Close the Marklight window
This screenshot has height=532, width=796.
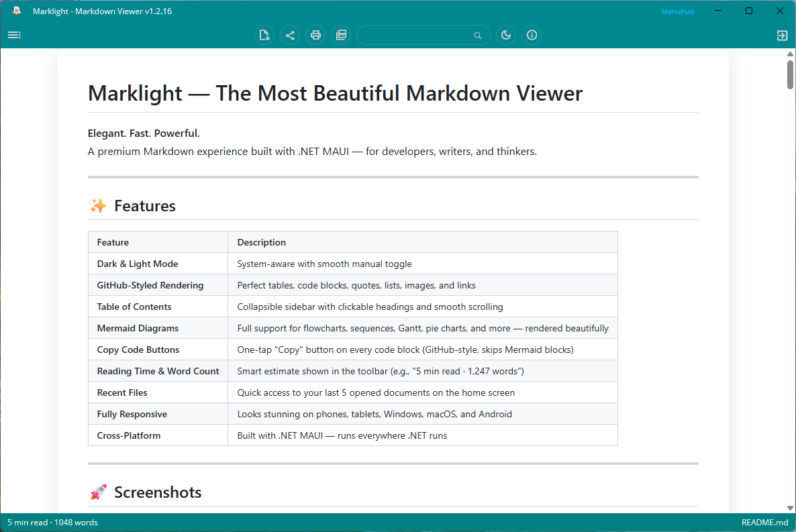pyautogui.click(x=780, y=11)
